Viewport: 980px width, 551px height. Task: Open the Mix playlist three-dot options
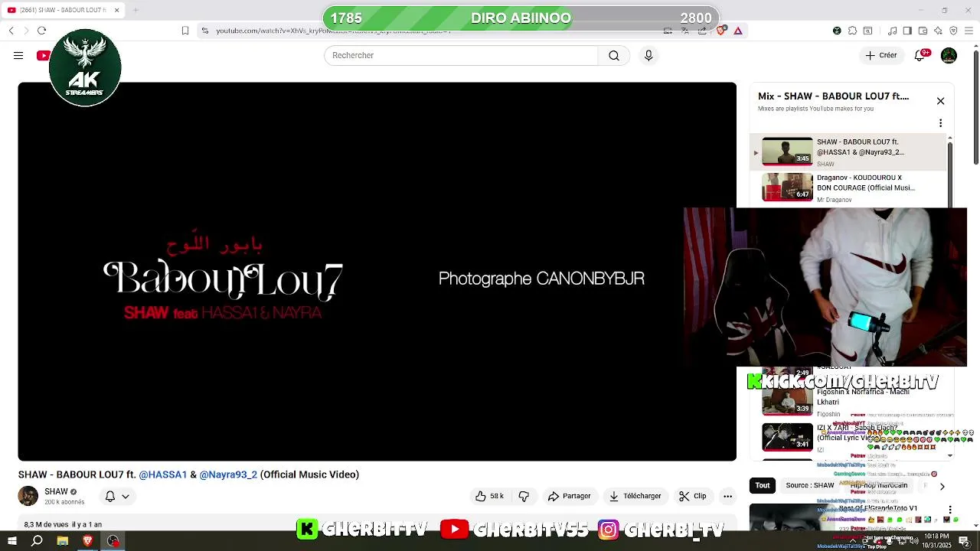940,123
